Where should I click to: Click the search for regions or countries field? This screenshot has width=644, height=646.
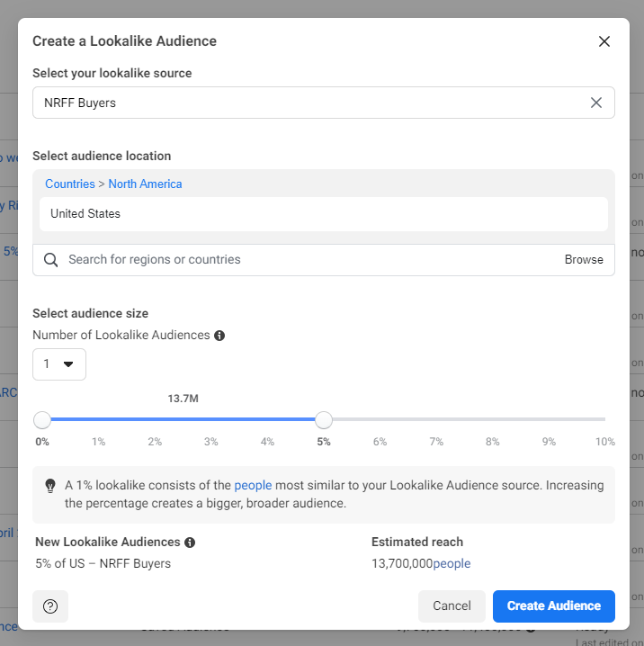click(306, 260)
